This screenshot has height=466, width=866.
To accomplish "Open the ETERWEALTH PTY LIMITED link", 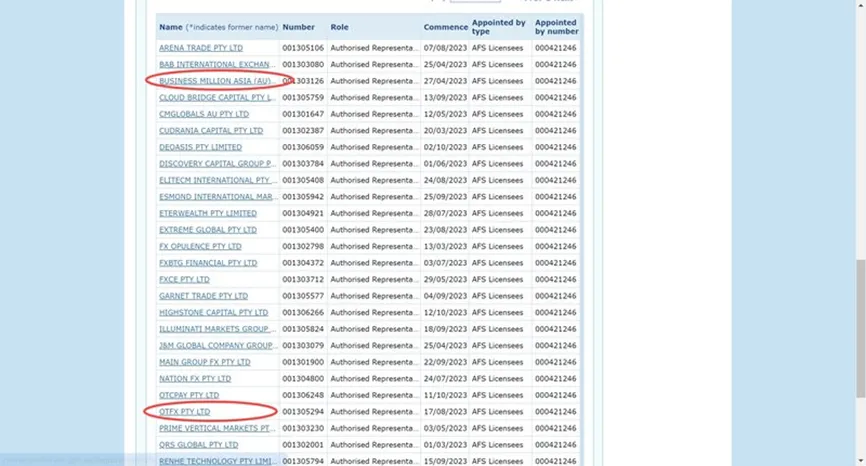I will point(208,214).
